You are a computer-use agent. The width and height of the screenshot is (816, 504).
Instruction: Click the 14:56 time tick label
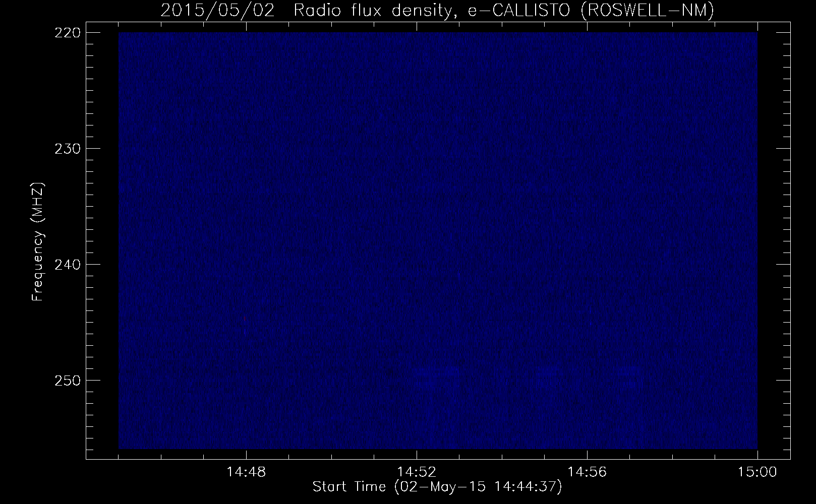[587, 472]
